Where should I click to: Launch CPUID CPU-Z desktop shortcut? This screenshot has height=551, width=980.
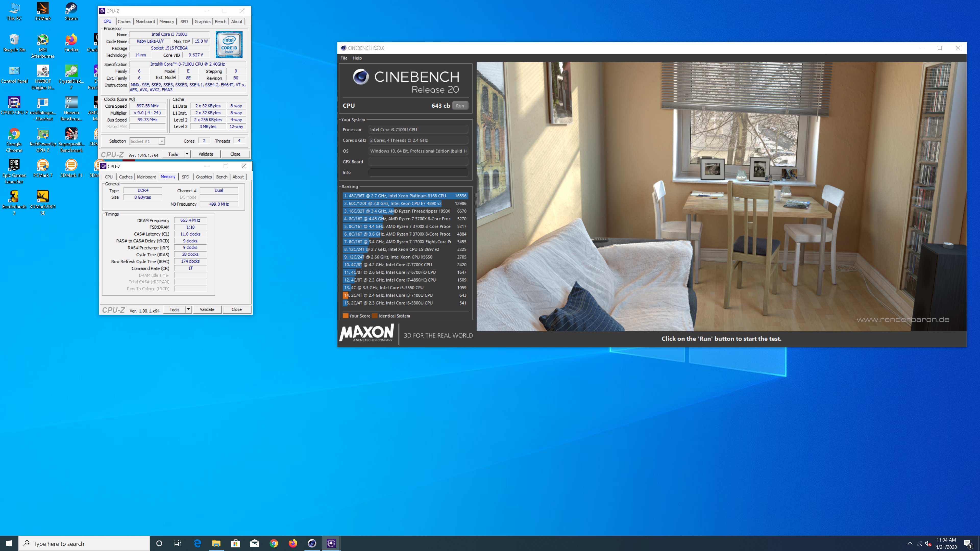(x=14, y=105)
